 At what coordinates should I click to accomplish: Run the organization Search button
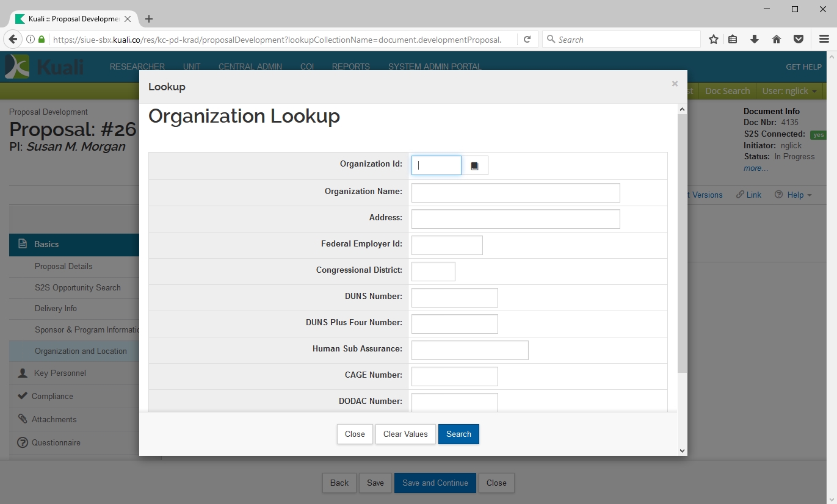click(x=458, y=434)
